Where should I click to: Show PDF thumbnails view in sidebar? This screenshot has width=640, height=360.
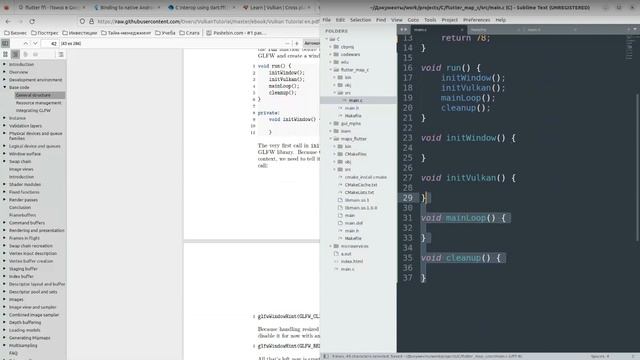tap(5, 54)
